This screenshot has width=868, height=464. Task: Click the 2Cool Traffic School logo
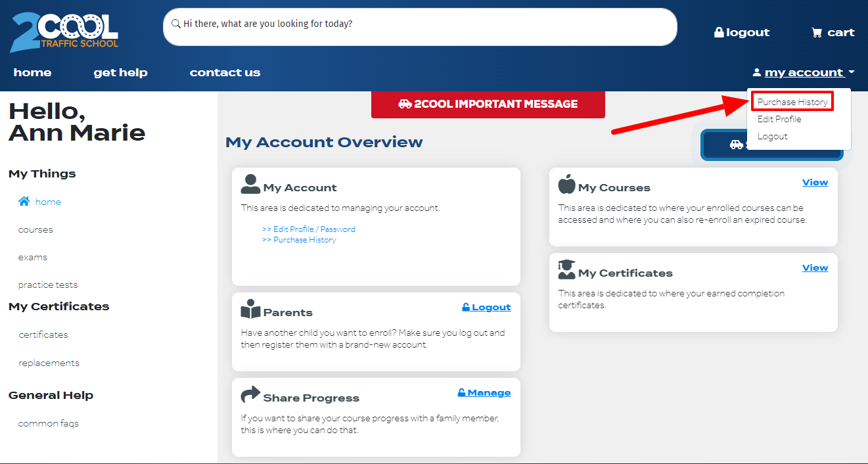tap(64, 32)
